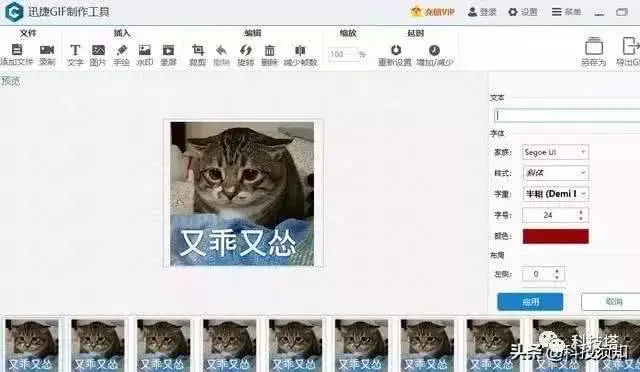
Task: Open the 充值VIP recharge link
Action: tap(433, 12)
